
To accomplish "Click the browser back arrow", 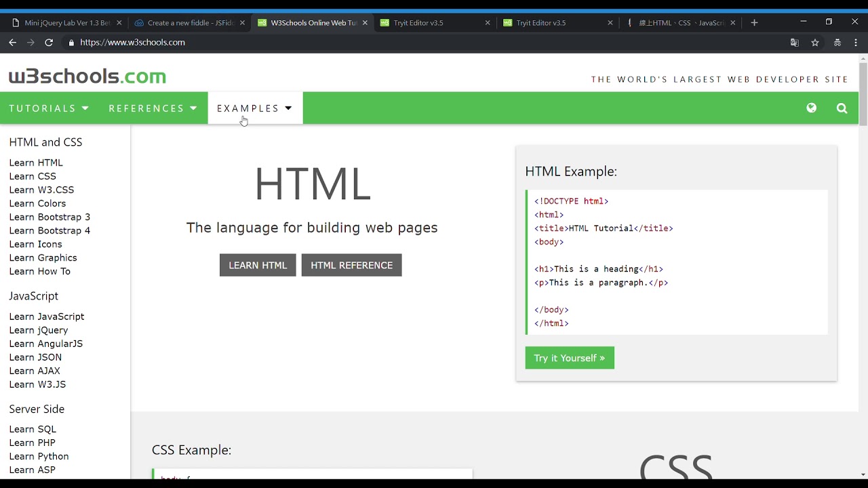I will pos(12,42).
